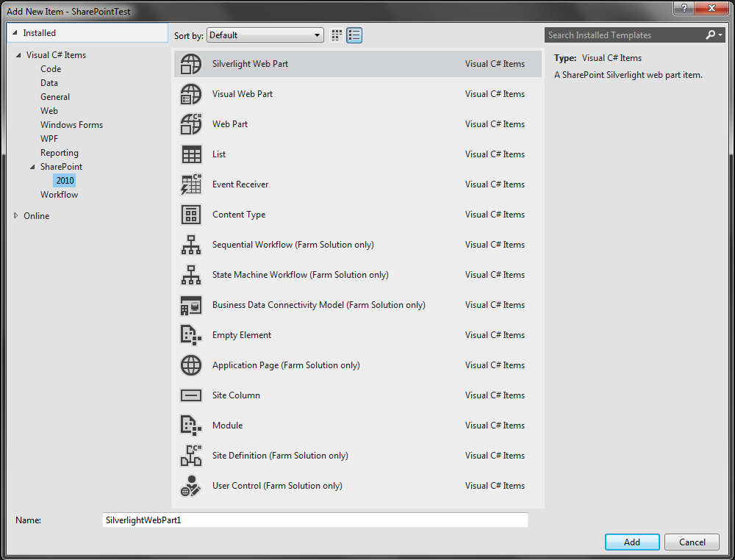Click the Content Type template icon
The image size is (735, 560).
pyautogui.click(x=190, y=215)
